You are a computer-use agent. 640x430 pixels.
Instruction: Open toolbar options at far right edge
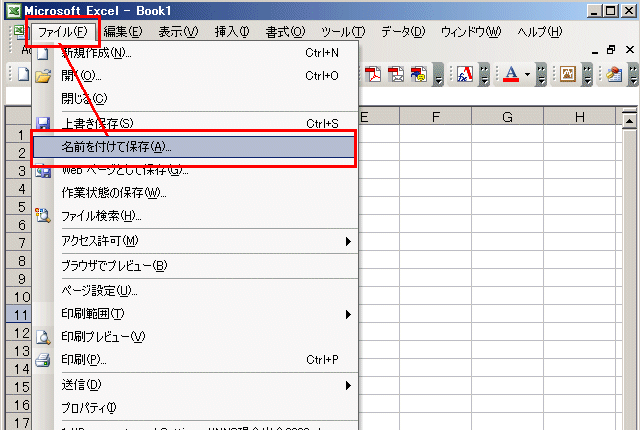[x=633, y=75]
